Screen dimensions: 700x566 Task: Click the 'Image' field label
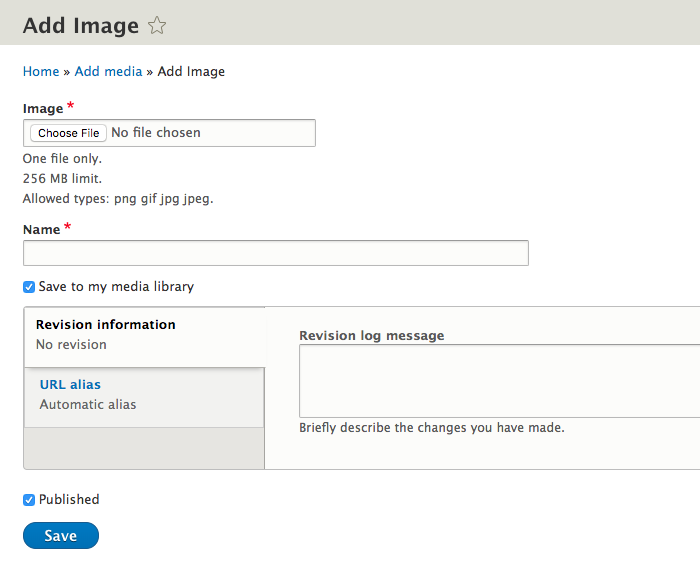(43, 109)
